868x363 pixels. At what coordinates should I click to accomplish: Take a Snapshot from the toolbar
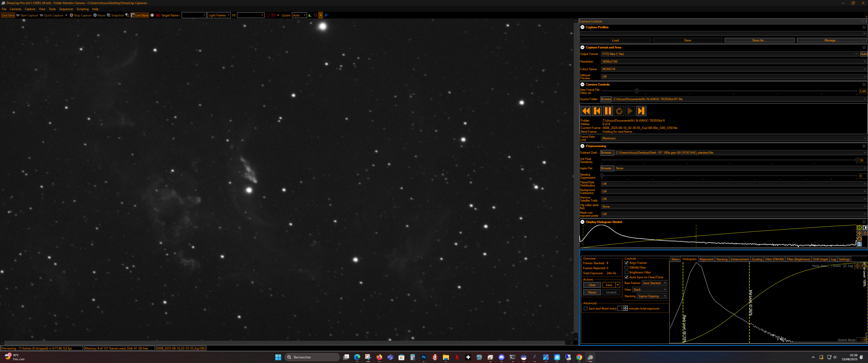click(x=115, y=15)
